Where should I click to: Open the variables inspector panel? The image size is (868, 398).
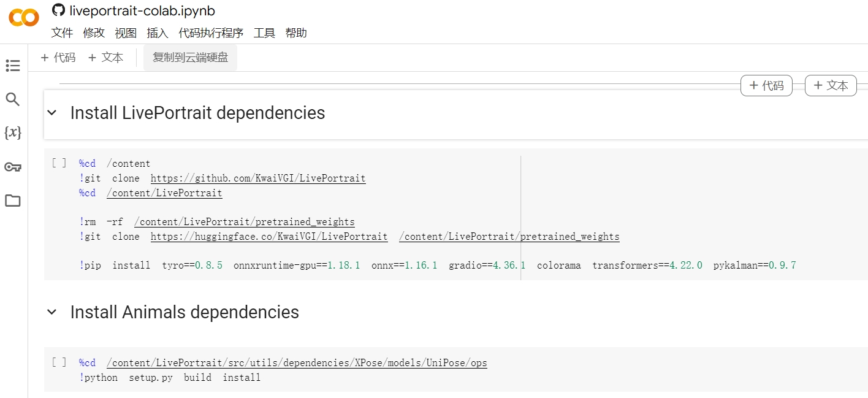(x=13, y=132)
